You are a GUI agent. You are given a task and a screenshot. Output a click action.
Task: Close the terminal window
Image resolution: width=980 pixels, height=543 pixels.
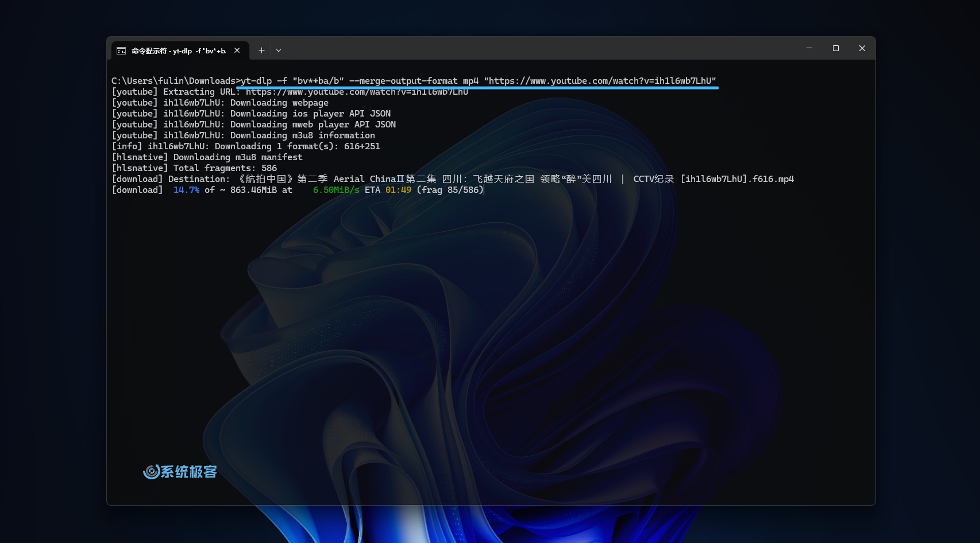pos(862,48)
